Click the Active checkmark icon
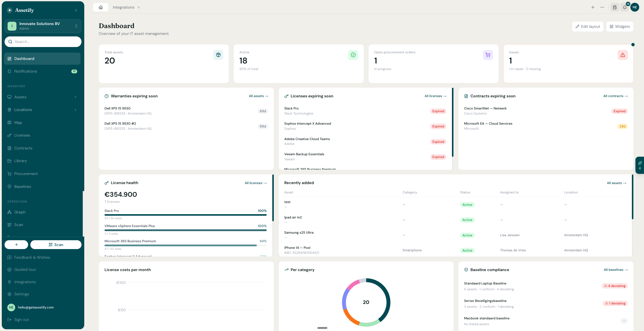The image size is (644, 331). pos(353,55)
